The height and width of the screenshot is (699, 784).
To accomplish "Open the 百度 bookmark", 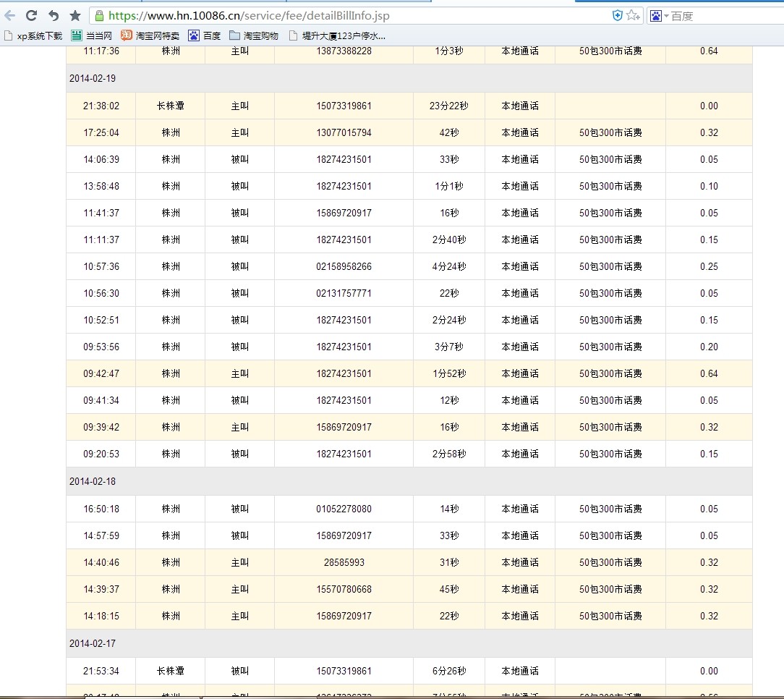I will coord(205,35).
